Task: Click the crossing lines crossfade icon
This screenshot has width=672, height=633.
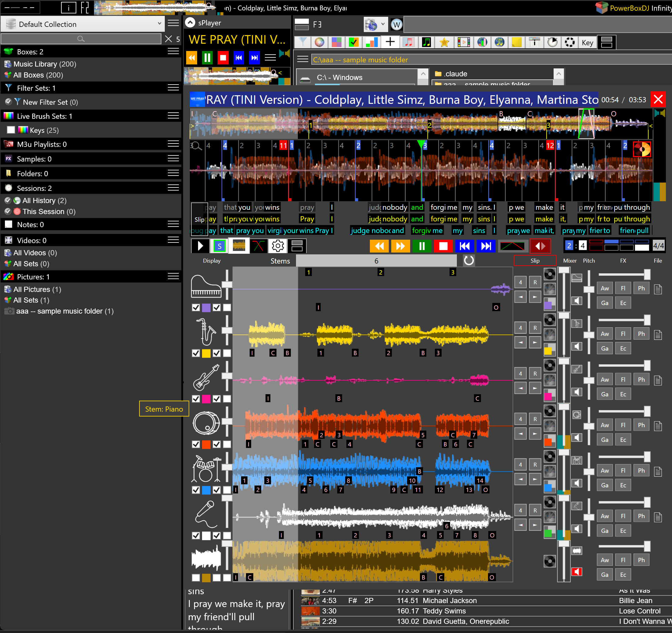Action: tap(258, 246)
